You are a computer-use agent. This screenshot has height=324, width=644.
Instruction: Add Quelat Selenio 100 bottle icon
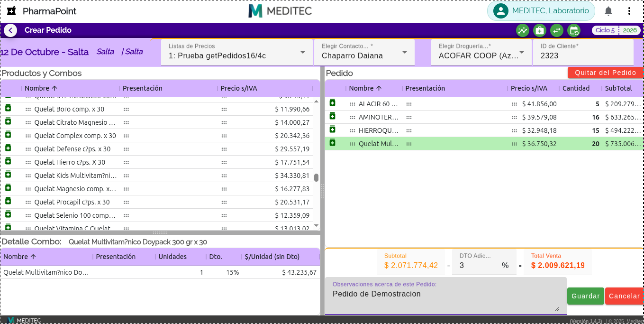[x=8, y=214]
